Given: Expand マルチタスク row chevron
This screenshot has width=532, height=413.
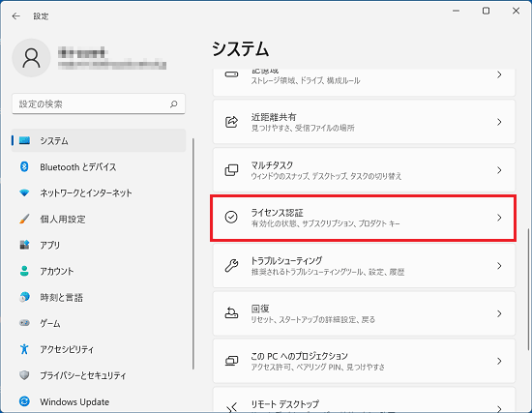Looking at the screenshot, I should [x=499, y=170].
